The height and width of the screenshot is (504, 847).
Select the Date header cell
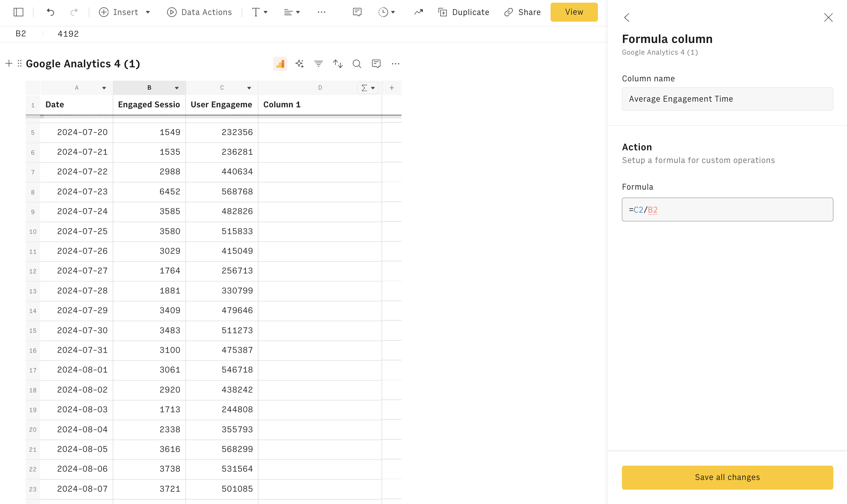pos(76,105)
